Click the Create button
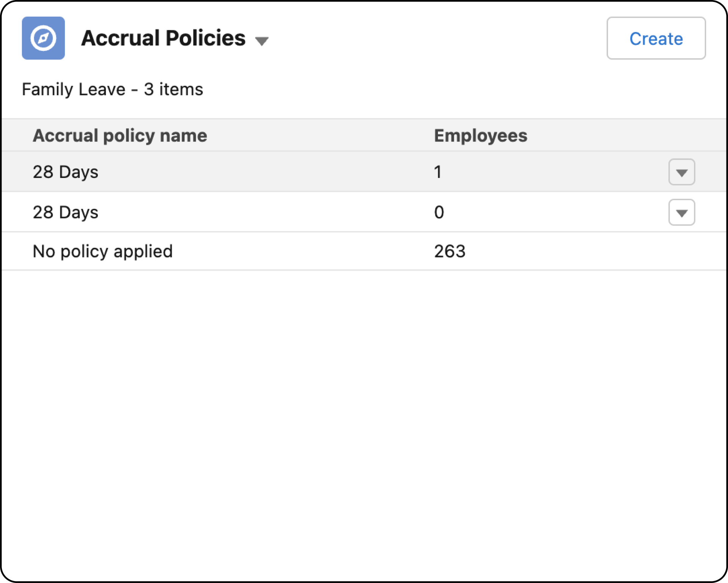The image size is (728, 583). (x=656, y=38)
